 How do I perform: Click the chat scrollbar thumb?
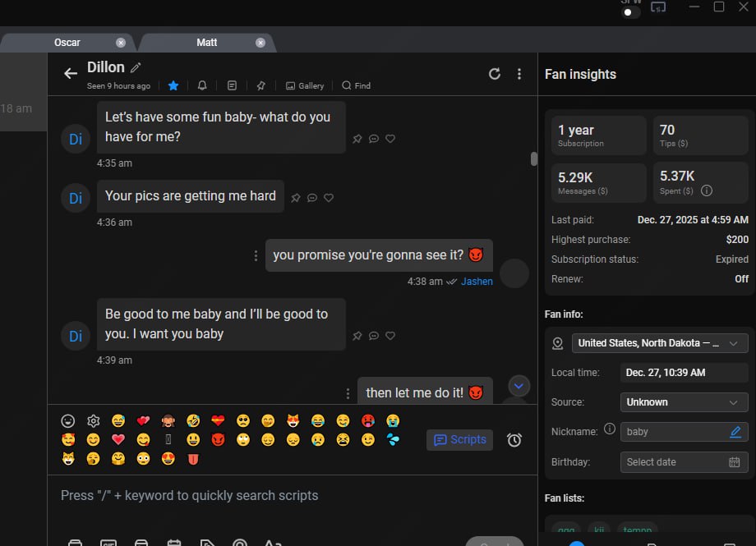[x=533, y=158]
